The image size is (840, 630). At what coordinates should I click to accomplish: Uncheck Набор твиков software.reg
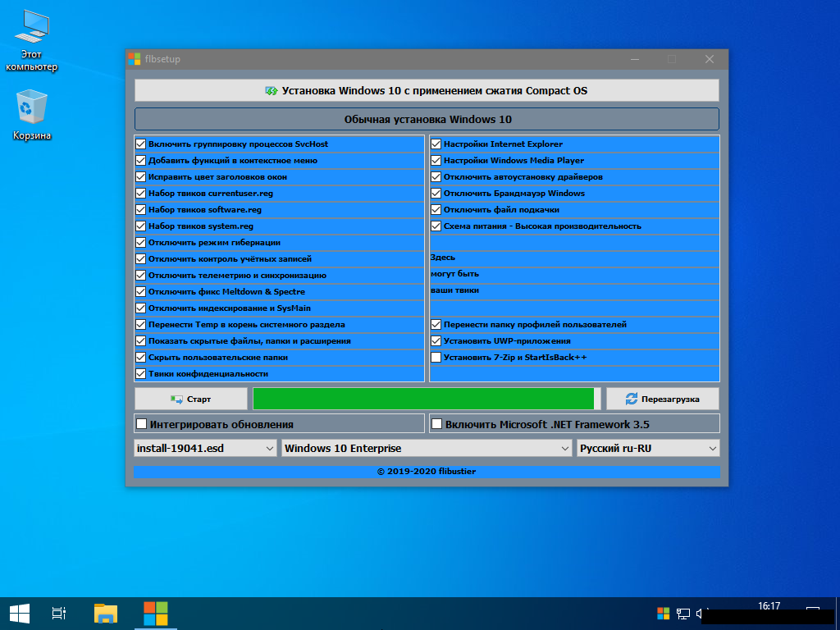(x=141, y=209)
